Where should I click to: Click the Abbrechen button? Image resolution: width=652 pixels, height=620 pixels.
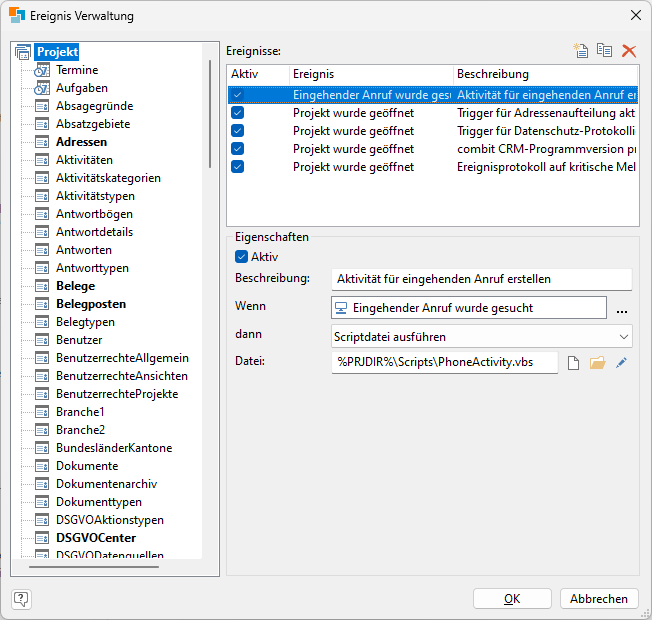point(599,599)
